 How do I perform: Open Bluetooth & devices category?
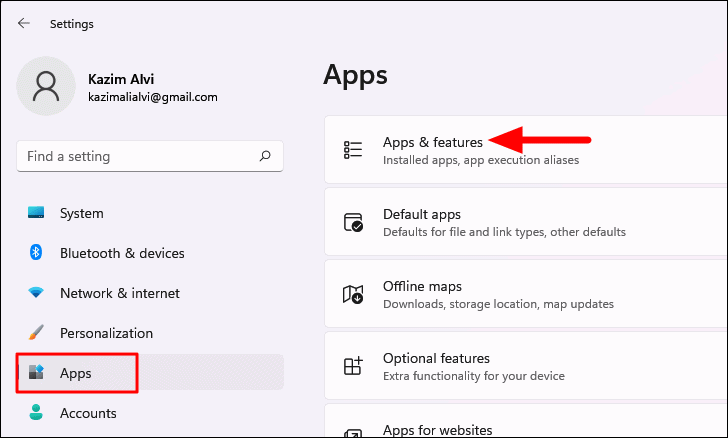150,253
